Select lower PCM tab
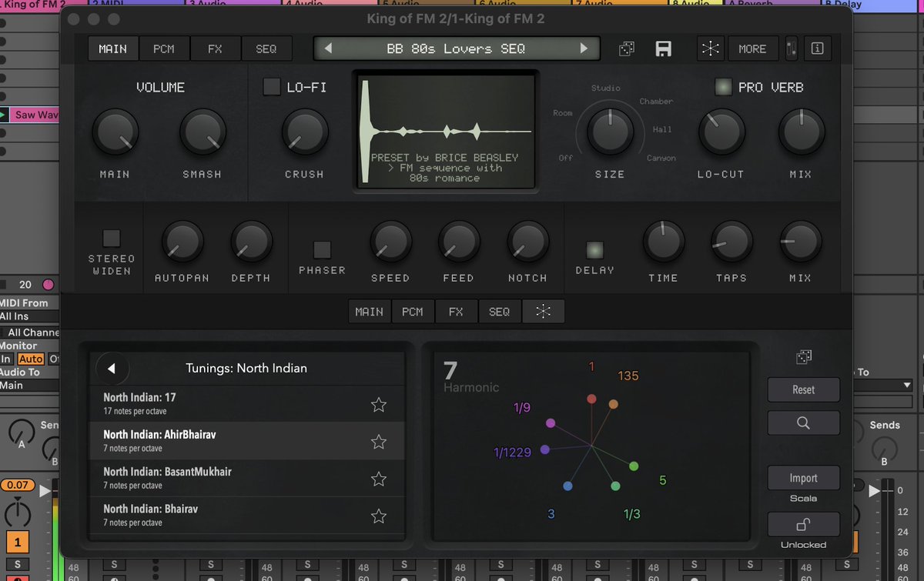Screen dimensions: 924x581 coord(412,311)
